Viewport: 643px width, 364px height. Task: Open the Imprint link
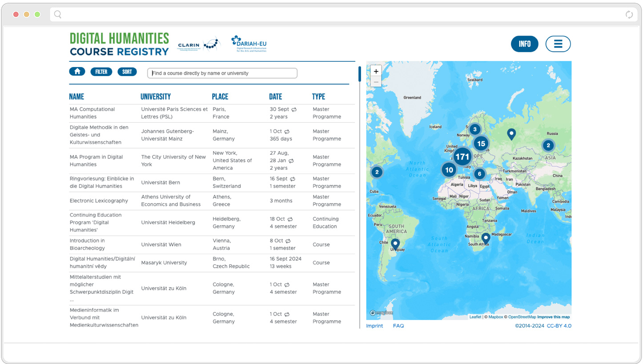click(374, 326)
